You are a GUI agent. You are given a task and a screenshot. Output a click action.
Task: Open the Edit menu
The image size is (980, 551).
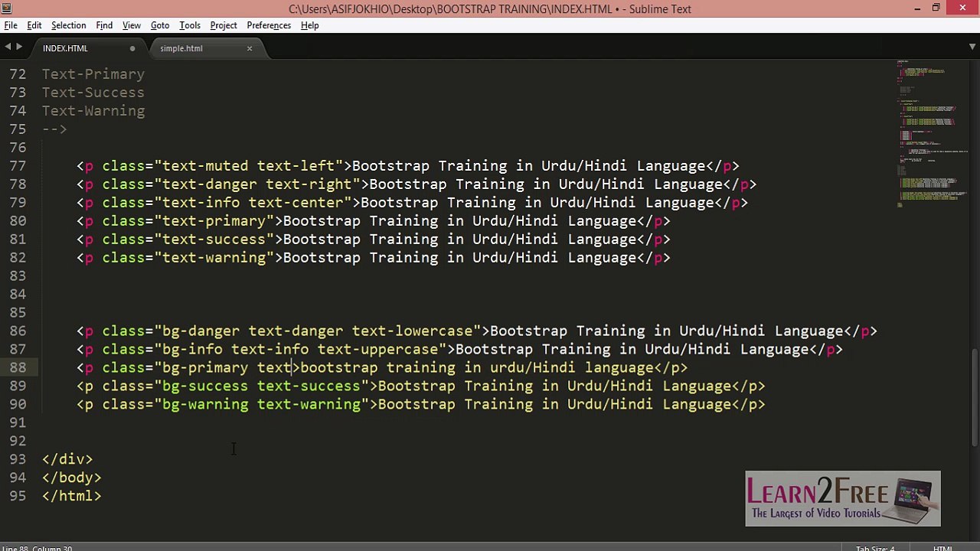coord(34,25)
